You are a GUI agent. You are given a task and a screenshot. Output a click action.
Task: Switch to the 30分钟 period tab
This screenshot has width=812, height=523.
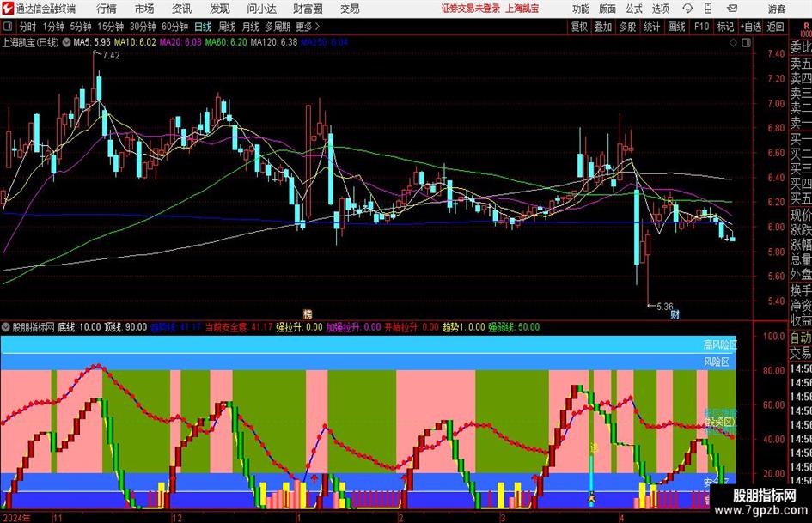click(x=143, y=27)
